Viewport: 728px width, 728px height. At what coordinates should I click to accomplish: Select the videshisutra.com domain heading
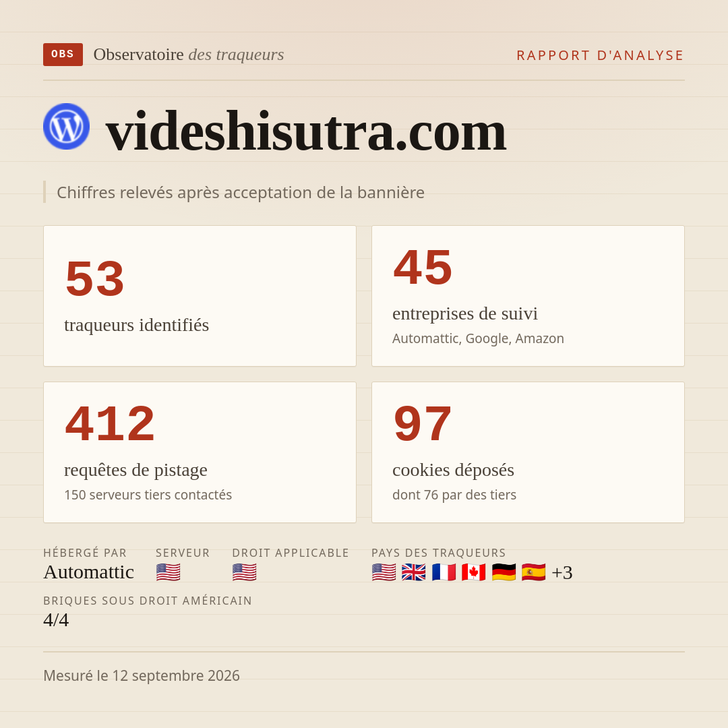(306, 131)
